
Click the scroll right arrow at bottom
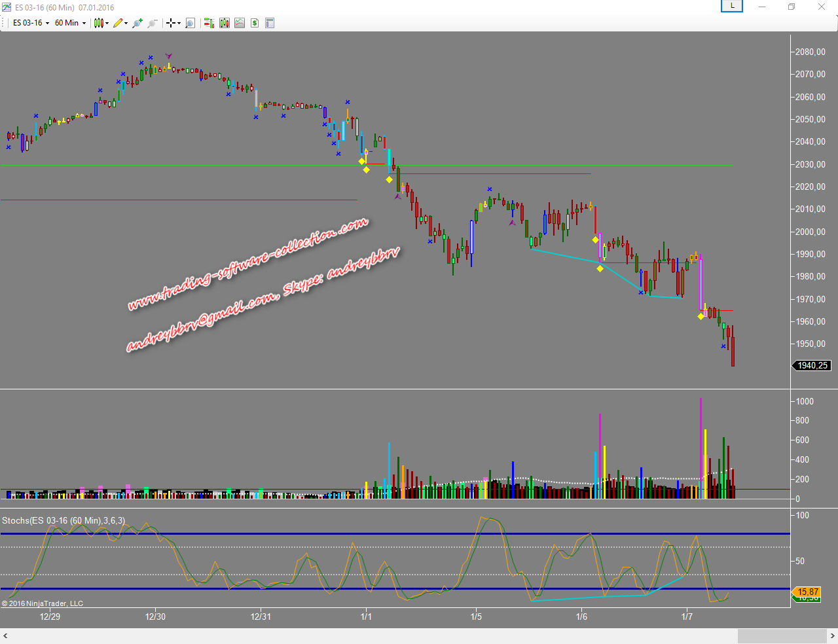point(832,636)
